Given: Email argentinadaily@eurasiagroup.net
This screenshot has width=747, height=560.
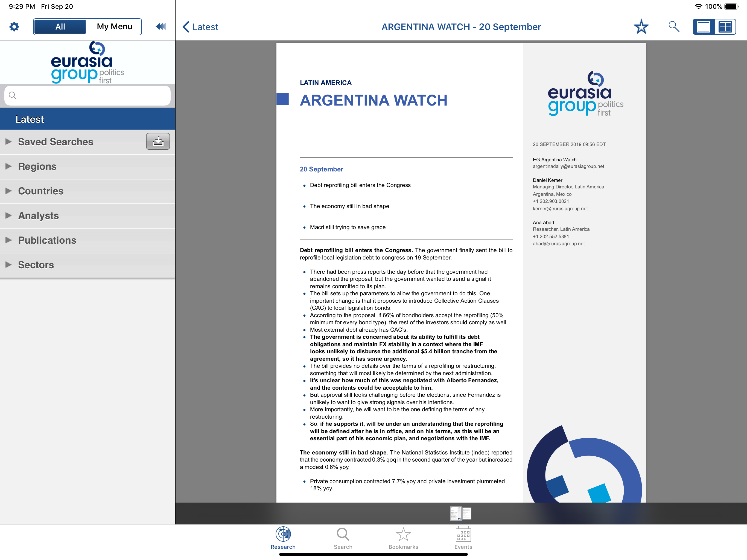Looking at the screenshot, I should (x=568, y=167).
